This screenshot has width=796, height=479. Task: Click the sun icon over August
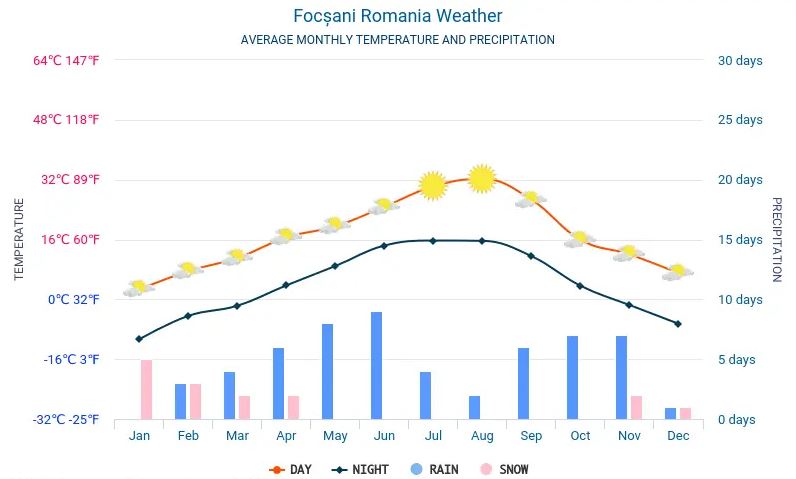[x=482, y=179]
